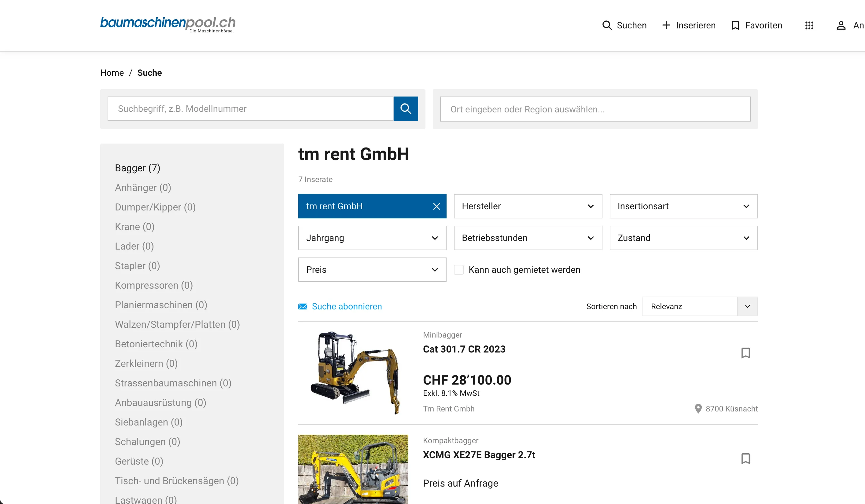Open the Insertionsart dropdown
This screenshot has width=865, height=504.
pyautogui.click(x=683, y=206)
